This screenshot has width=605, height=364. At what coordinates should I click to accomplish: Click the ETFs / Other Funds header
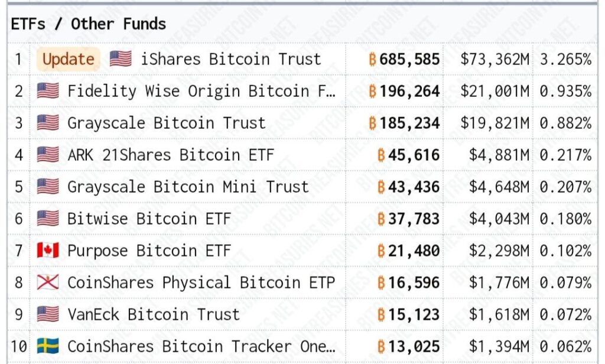tap(89, 24)
